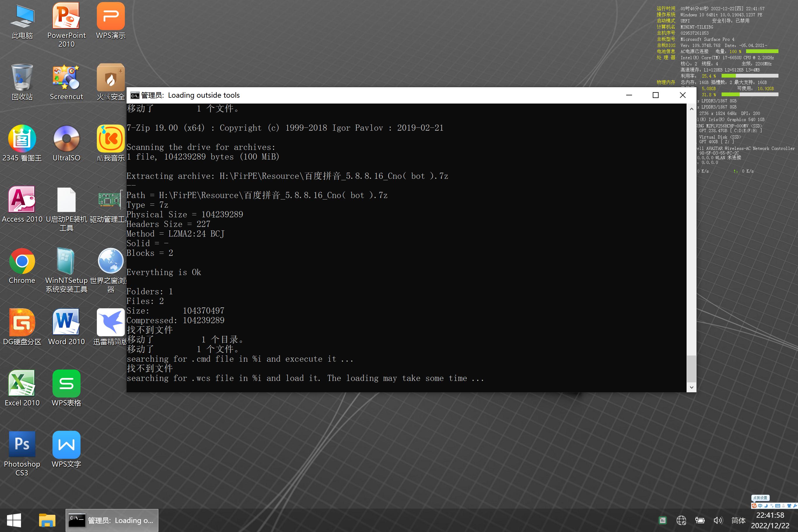Viewport: 798px width, 532px height.
Task: Click the green memory chip tray icon
Action: pyautogui.click(x=663, y=520)
